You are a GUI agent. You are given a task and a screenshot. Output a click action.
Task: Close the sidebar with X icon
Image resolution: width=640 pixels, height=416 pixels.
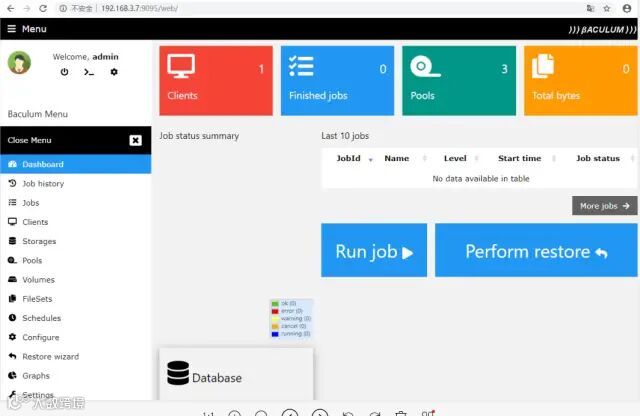pyautogui.click(x=136, y=140)
